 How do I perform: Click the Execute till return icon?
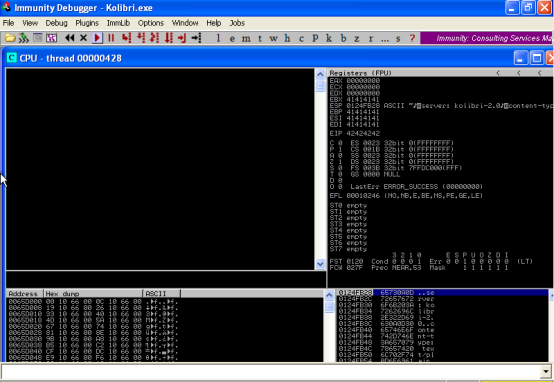point(182,38)
